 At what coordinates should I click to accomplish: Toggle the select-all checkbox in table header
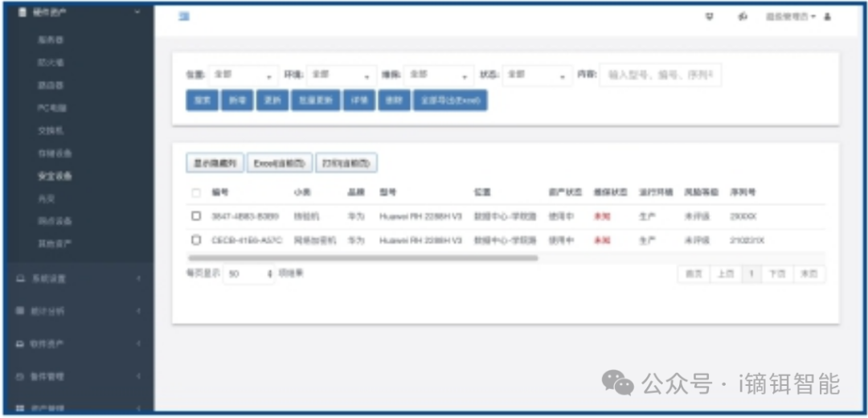click(x=196, y=193)
